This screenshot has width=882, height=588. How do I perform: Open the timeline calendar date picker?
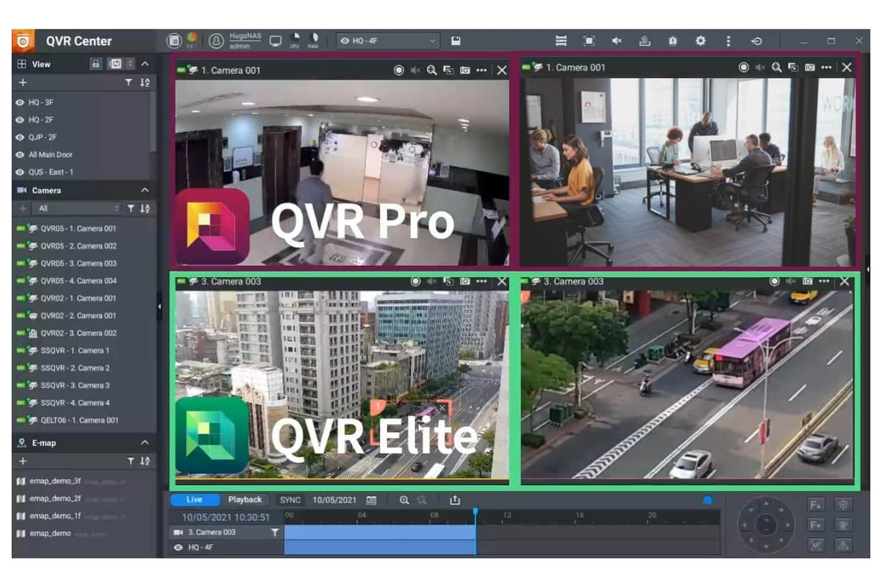371,500
